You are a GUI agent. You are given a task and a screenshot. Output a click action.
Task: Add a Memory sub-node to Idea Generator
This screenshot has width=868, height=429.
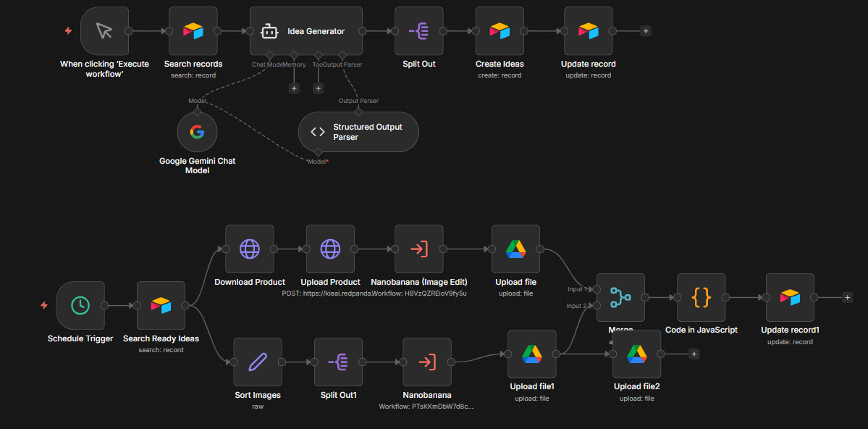coord(294,88)
